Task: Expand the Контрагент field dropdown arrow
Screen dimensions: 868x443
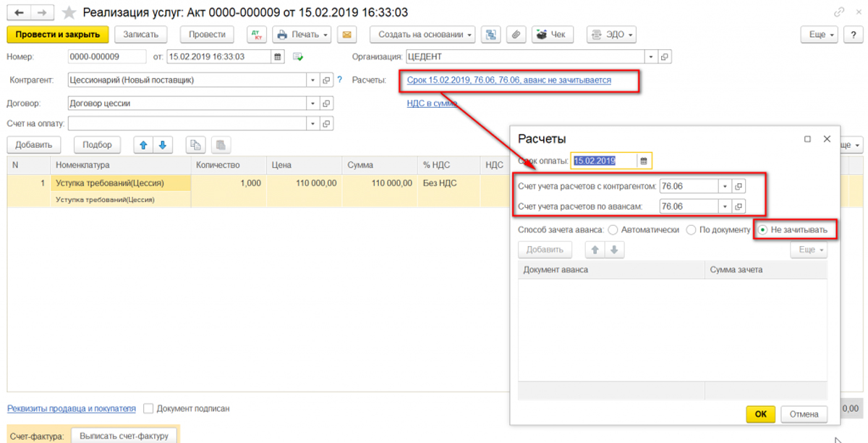Action: [x=313, y=80]
